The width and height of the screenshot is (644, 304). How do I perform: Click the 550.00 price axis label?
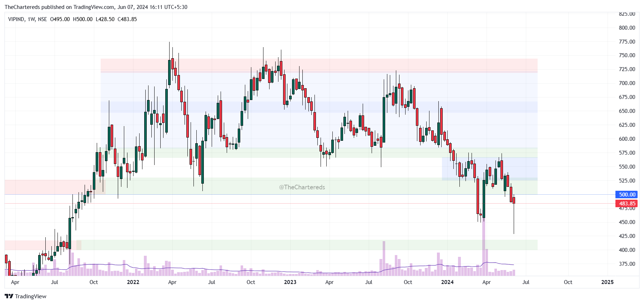pos(627,167)
